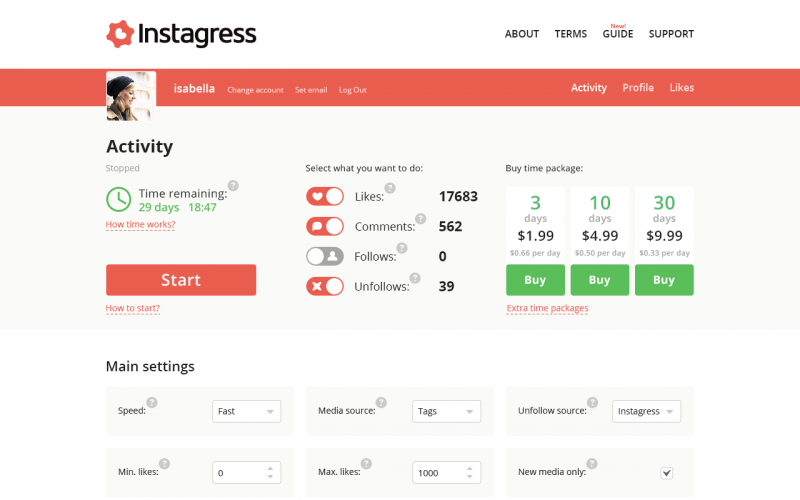
Task: Click help icon next to Speed
Action: [152, 402]
